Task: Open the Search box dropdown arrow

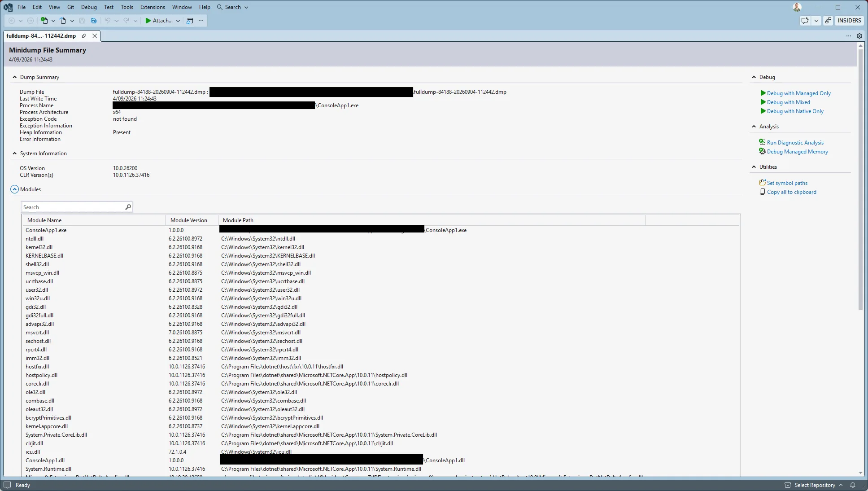Action: (x=246, y=7)
